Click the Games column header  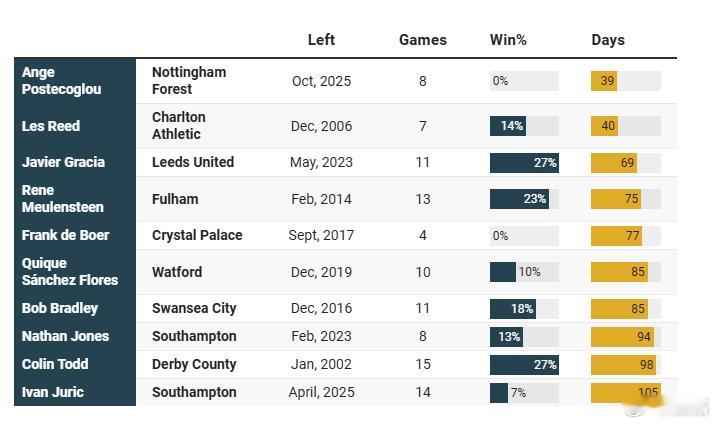422,40
